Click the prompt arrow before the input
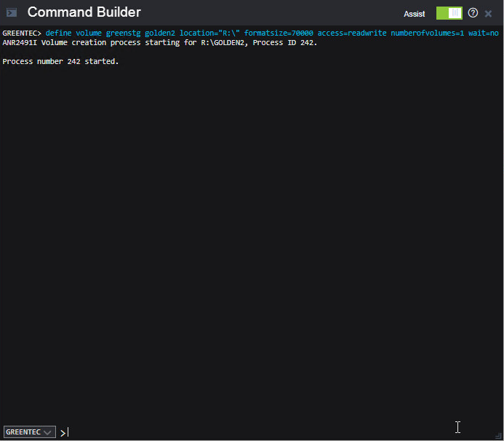The width and height of the screenshot is (504, 441). (x=63, y=432)
